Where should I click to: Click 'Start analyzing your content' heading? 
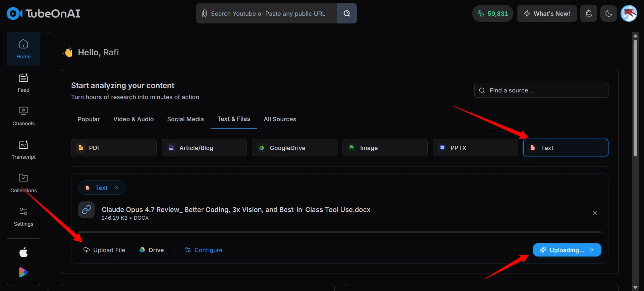click(123, 85)
